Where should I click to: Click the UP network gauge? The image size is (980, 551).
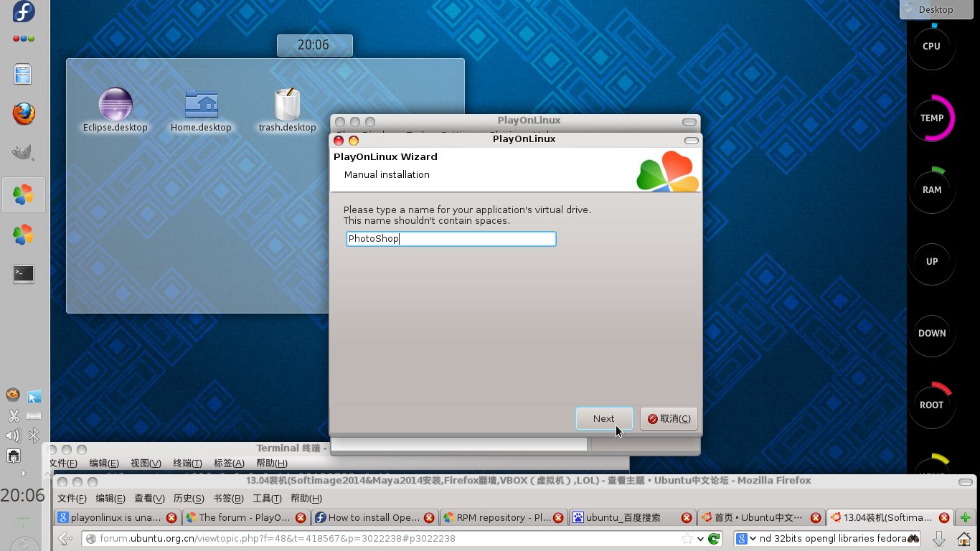931,261
